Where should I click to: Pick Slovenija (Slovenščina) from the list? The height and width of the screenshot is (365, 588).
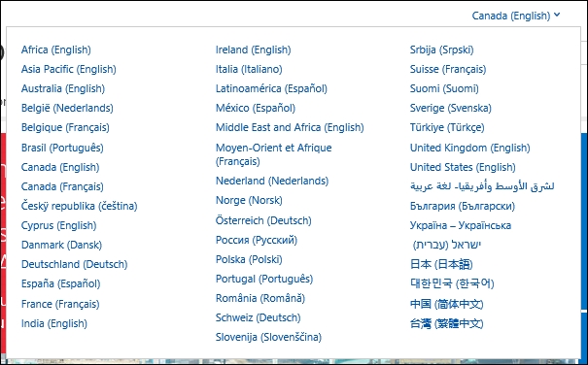click(x=268, y=337)
